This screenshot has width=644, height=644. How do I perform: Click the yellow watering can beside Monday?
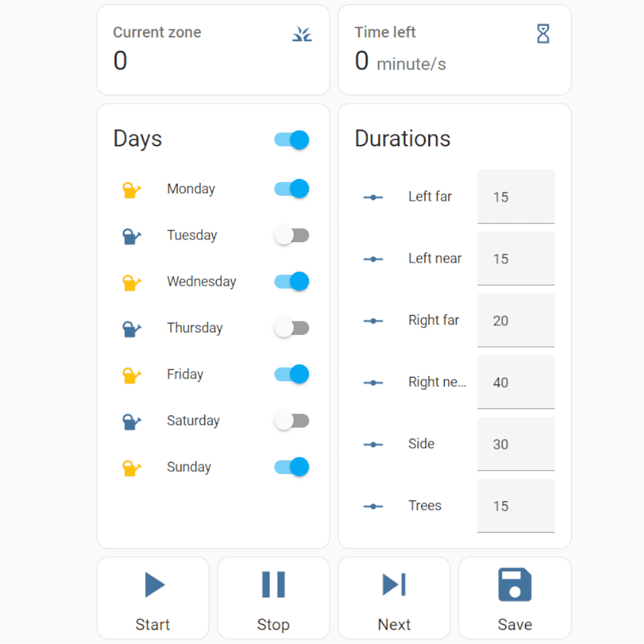pos(131,190)
